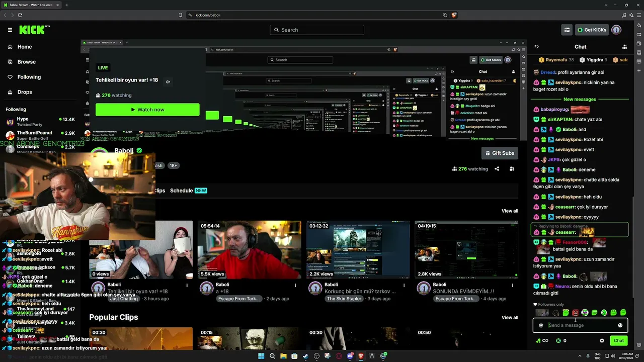Open TheBurntPeanut channel in Following list

pyautogui.click(x=40, y=135)
